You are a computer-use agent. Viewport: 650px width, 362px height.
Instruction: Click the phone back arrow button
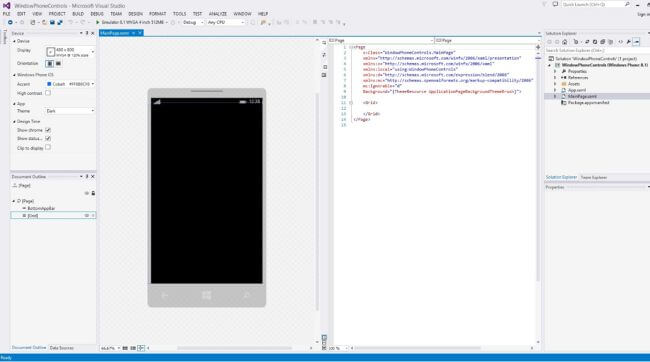click(x=165, y=295)
